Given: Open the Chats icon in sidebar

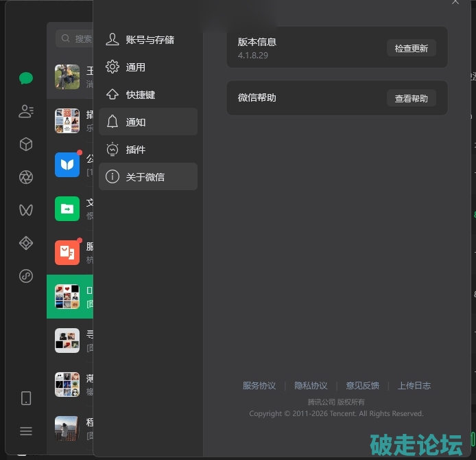Looking at the screenshot, I should tap(26, 78).
